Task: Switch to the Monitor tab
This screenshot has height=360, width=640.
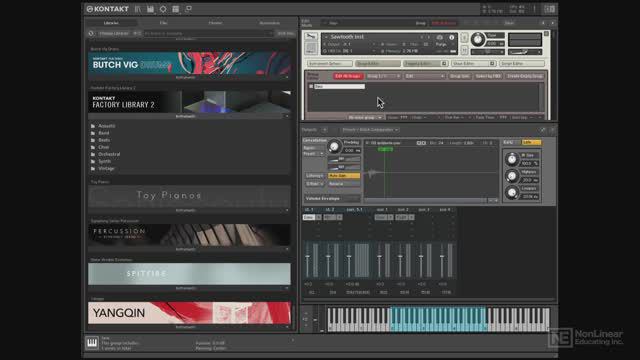Action: (x=216, y=23)
